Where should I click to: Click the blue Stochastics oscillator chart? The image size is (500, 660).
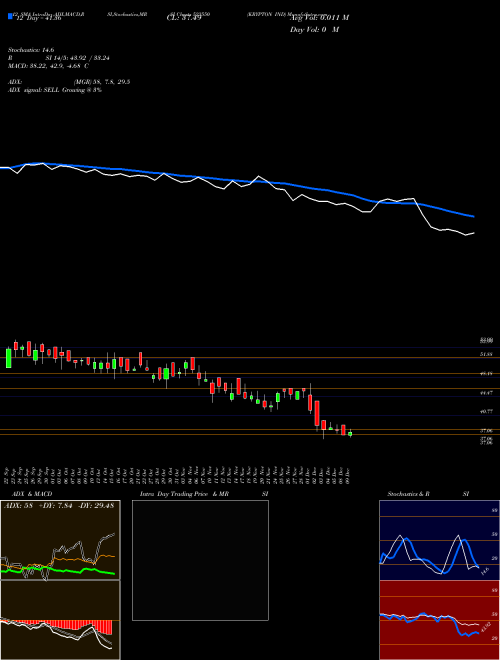pos(439,540)
